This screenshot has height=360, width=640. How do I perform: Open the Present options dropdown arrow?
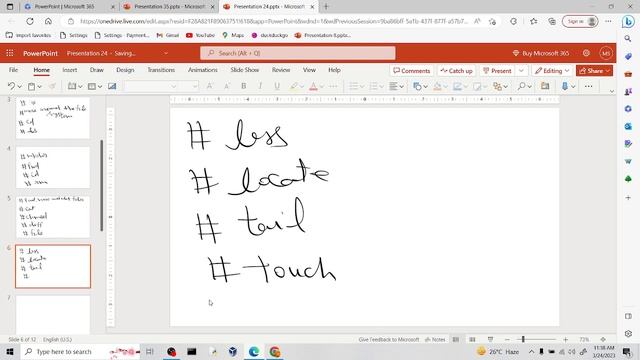tap(521, 71)
